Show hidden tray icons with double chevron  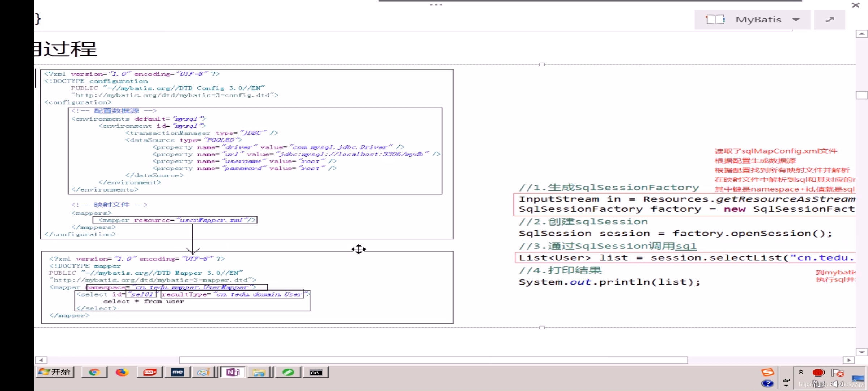coord(801,372)
